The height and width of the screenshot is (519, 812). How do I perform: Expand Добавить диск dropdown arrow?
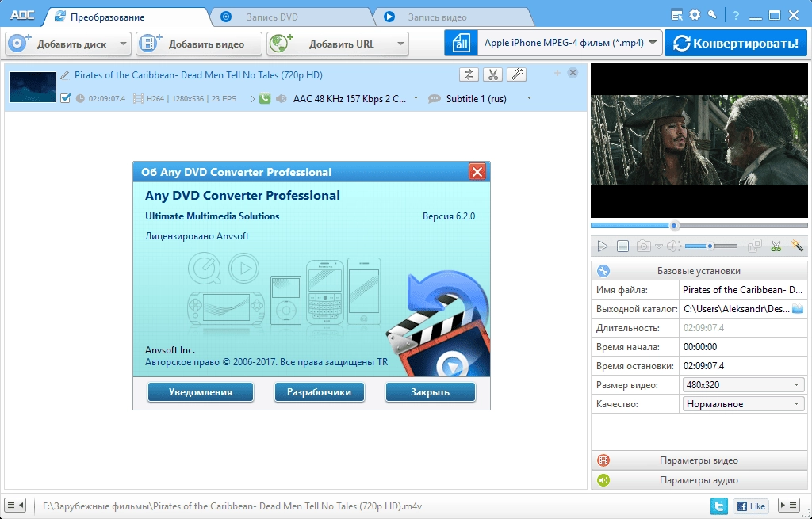click(123, 44)
